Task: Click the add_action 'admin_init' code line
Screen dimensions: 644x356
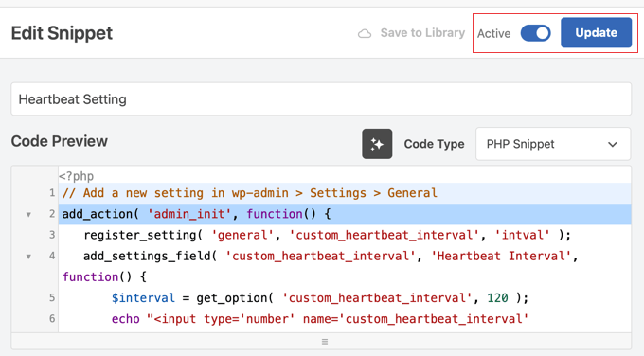Action: tap(196, 214)
